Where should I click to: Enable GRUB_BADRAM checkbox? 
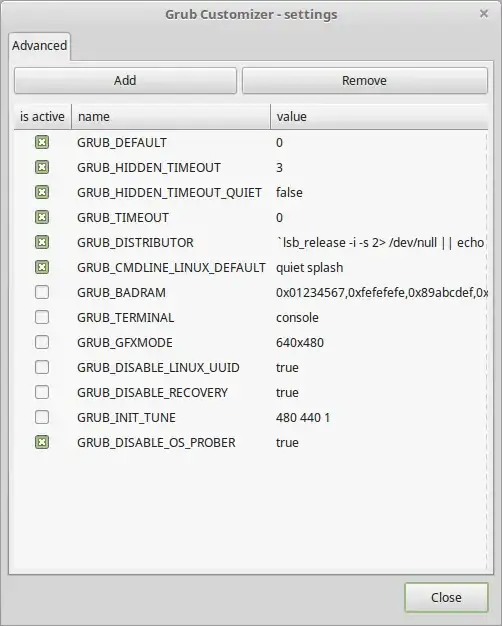point(42,292)
